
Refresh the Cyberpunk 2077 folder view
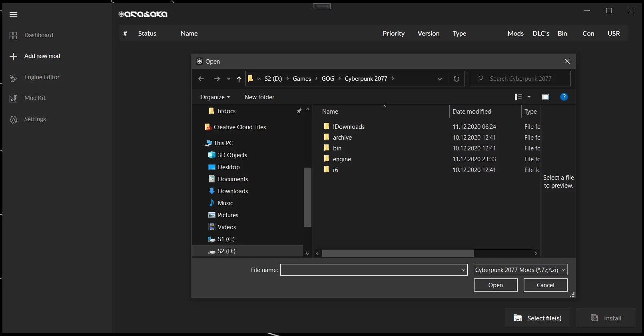pos(456,79)
